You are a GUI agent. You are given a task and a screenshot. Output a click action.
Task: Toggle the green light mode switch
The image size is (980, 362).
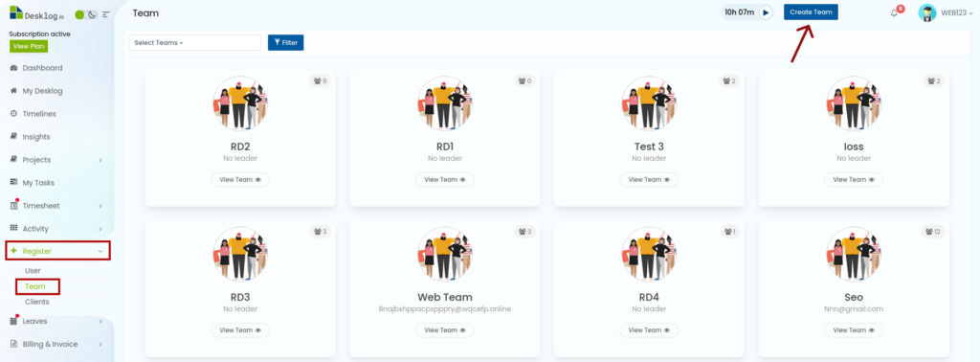tap(79, 14)
